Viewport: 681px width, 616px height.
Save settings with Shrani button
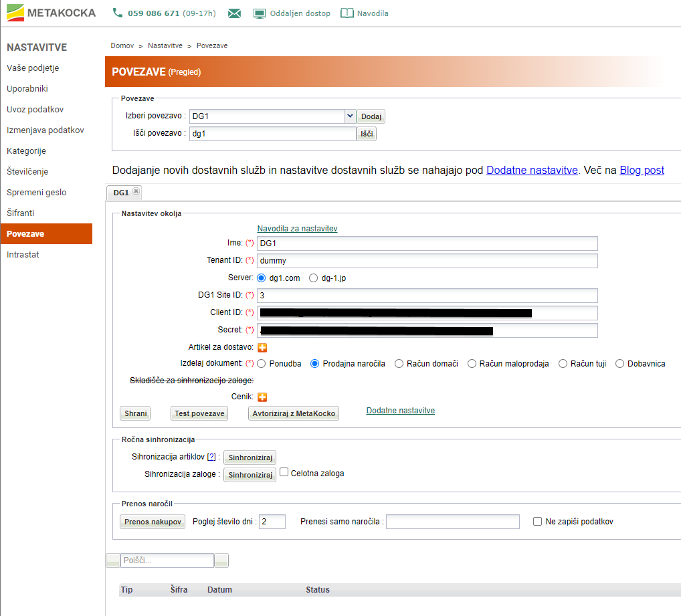pyautogui.click(x=136, y=413)
